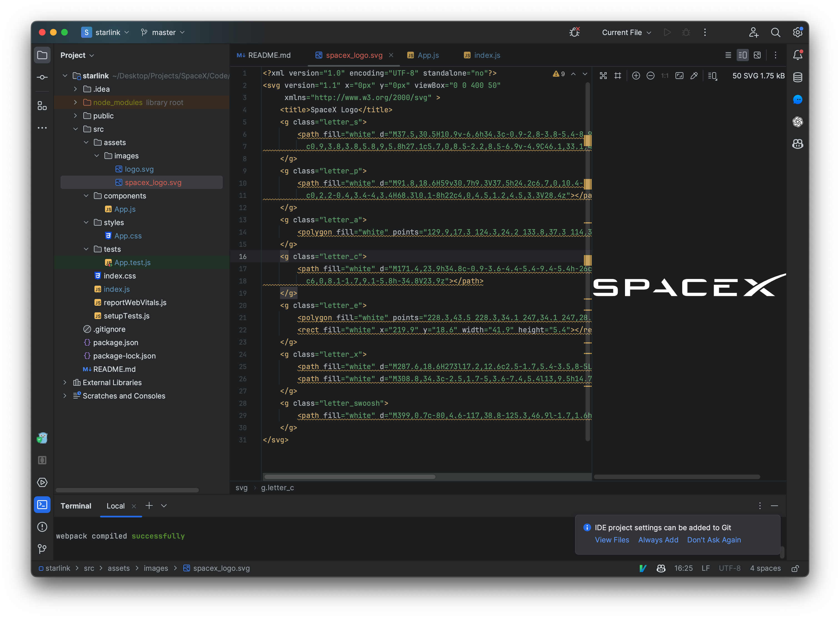840x618 pixels.
Task: Click the editor horizontal scrollbar
Action: point(350,477)
